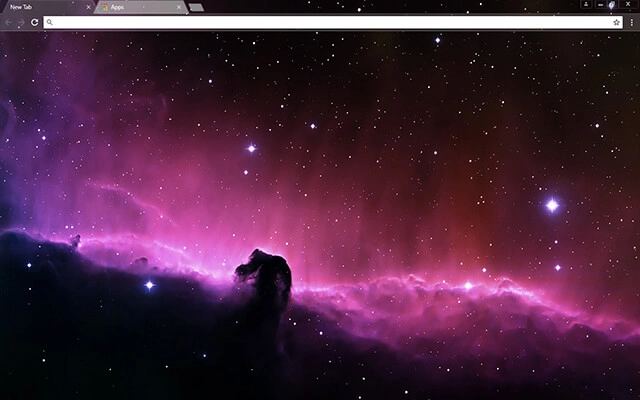Switch to the Apps tab

[x=141, y=7]
